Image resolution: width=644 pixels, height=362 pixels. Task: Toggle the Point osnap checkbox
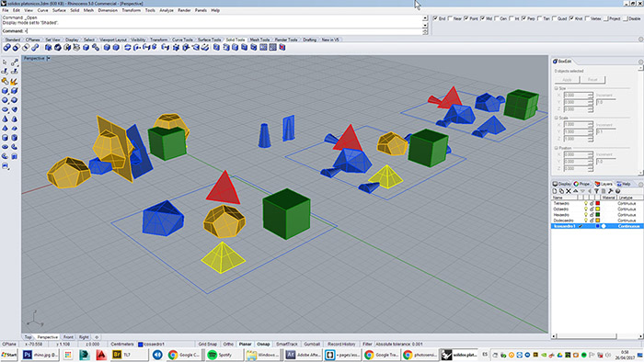click(x=466, y=18)
